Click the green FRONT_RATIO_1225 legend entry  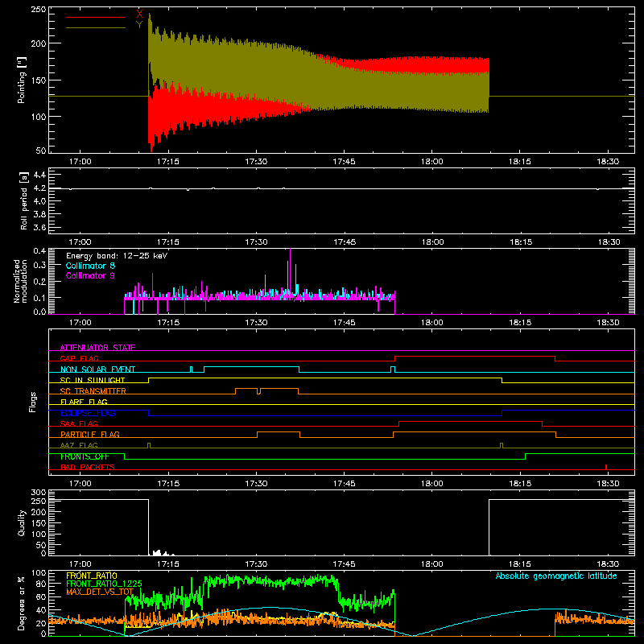105,584
